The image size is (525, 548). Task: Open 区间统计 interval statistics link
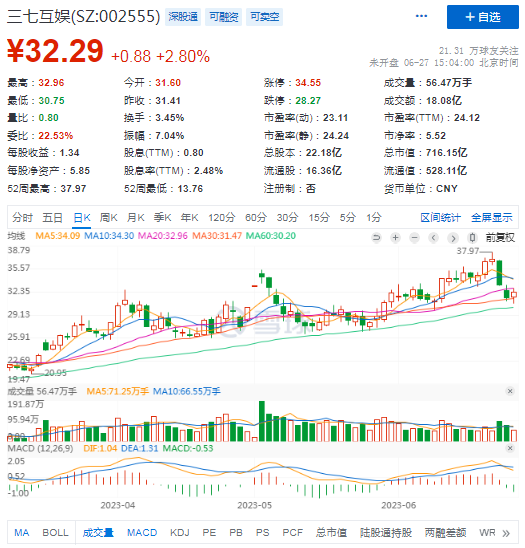tap(440, 218)
